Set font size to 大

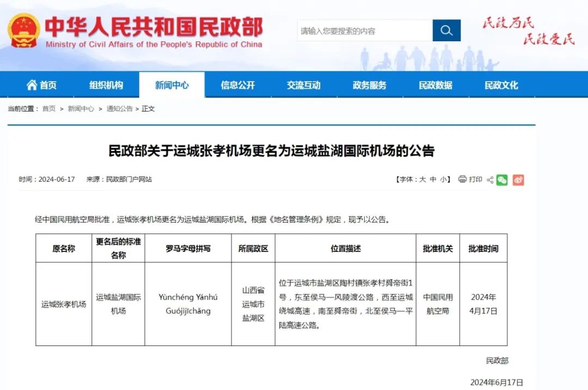pos(422,179)
